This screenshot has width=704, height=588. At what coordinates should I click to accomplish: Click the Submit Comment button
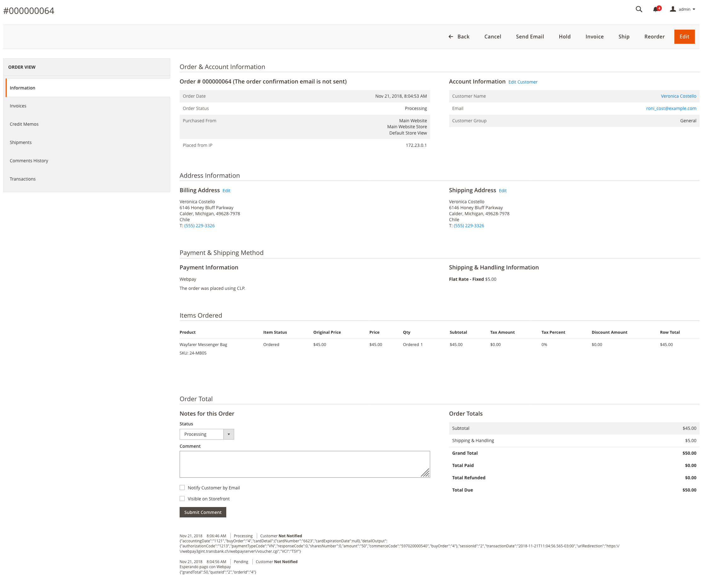[x=203, y=512]
